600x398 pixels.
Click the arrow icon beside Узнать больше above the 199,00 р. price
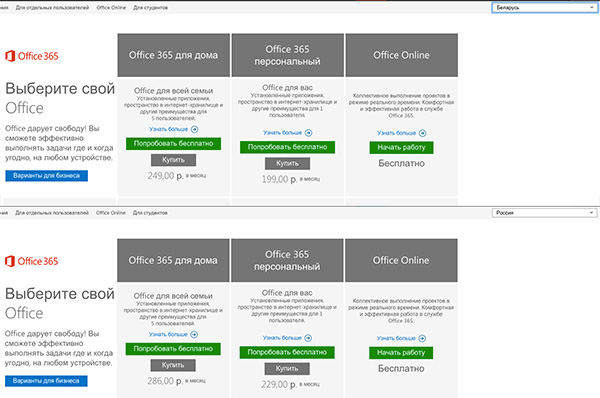point(308,133)
